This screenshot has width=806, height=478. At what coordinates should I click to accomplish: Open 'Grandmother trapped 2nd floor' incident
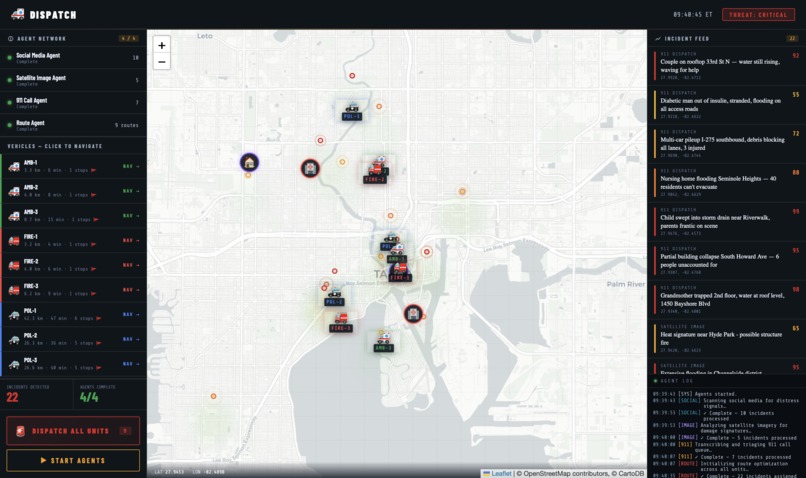click(x=726, y=300)
